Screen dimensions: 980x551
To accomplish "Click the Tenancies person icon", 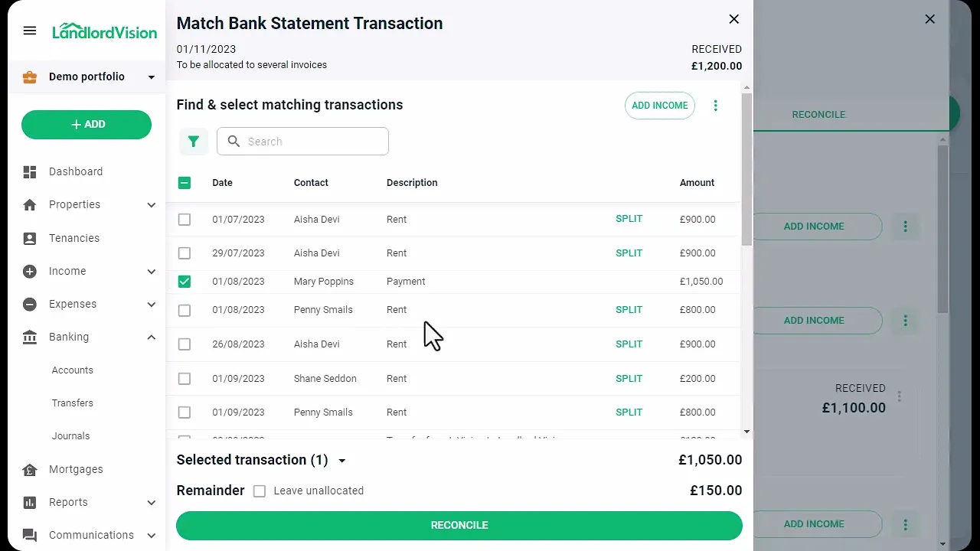I will (x=30, y=239).
